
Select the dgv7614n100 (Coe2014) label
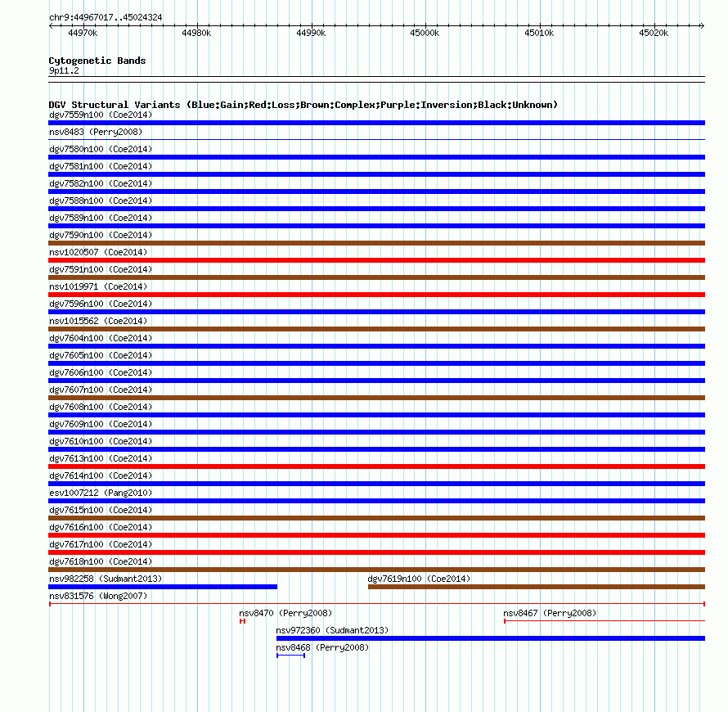(101, 475)
